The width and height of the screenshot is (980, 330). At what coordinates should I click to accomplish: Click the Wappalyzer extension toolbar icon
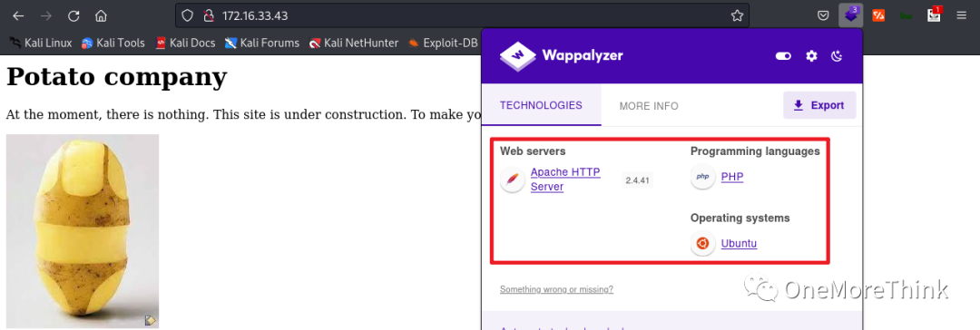pyautogui.click(x=850, y=15)
